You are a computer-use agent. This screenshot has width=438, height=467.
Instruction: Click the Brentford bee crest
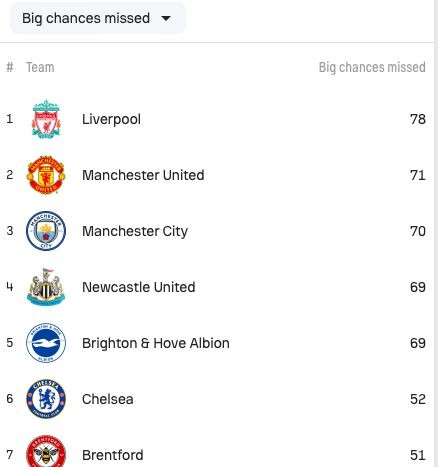(x=46, y=452)
